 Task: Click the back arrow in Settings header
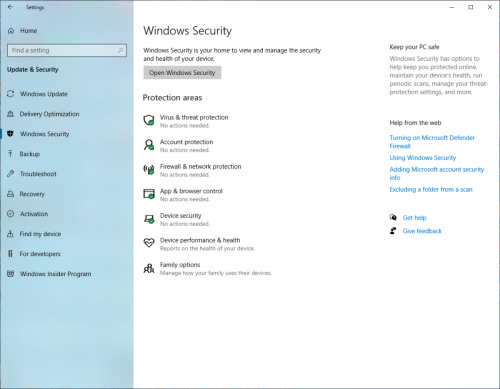click(x=10, y=7)
